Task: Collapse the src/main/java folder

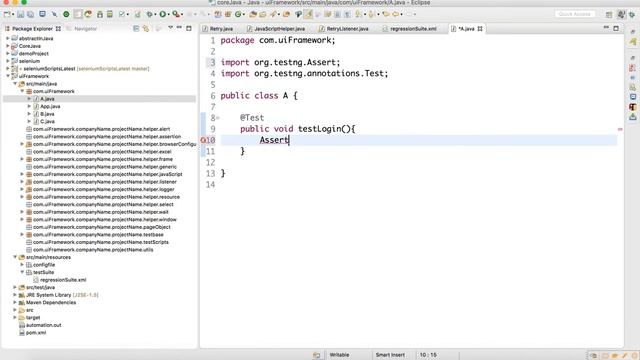Action: [x=15, y=84]
